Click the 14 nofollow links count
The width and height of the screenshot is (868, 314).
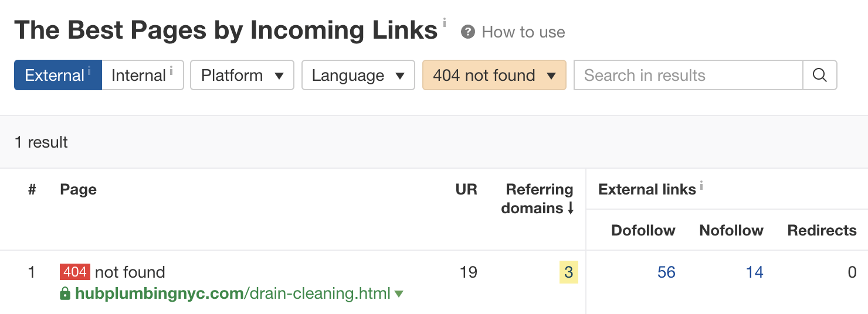coord(754,272)
